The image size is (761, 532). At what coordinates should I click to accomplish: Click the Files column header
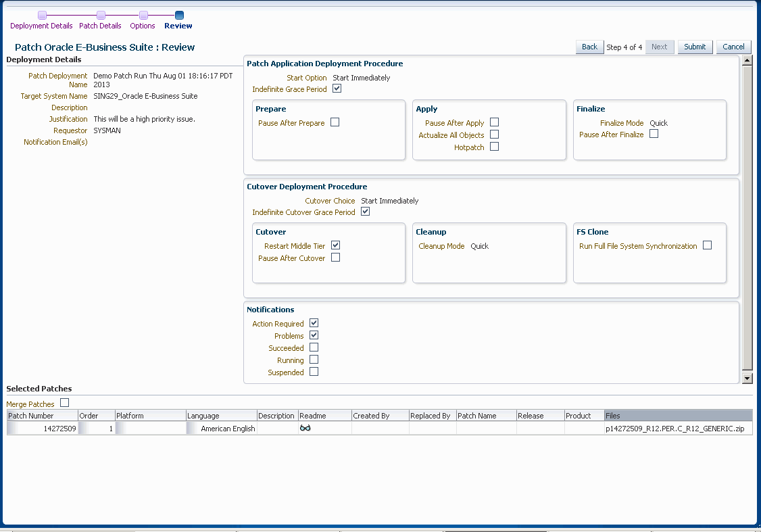coord(678,416)
